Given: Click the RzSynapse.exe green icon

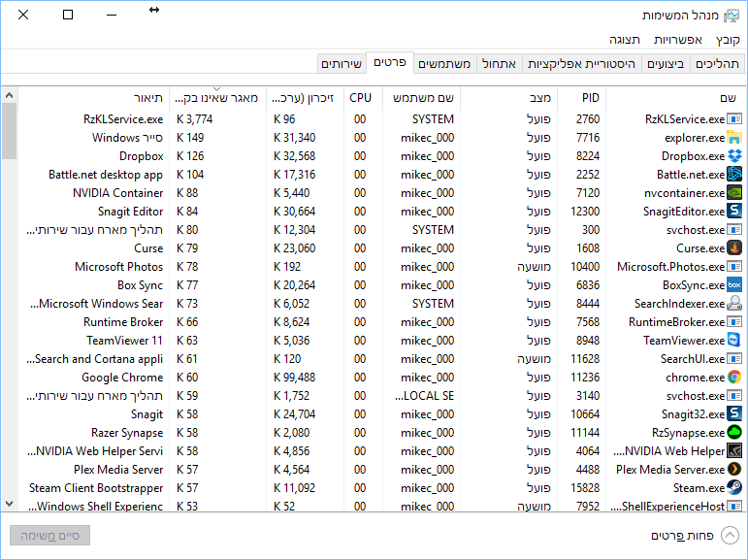Looking at the screenshot, I should [734, 433].
